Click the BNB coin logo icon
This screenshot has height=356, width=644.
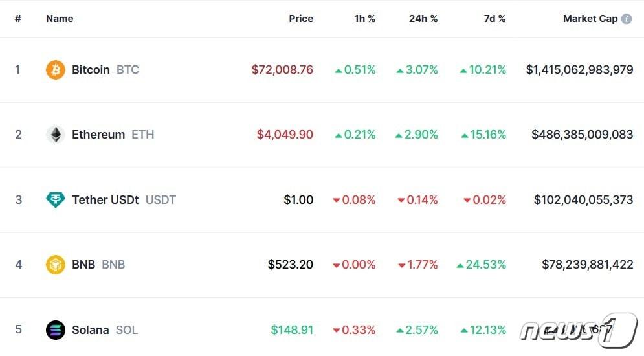point(56,265)
